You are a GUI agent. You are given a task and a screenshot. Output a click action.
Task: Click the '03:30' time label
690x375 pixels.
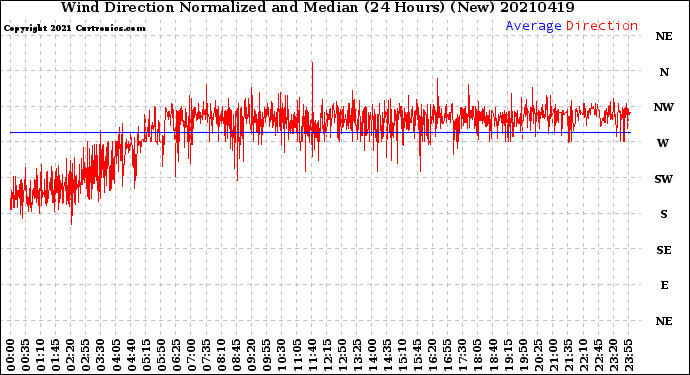pos(101,355)
